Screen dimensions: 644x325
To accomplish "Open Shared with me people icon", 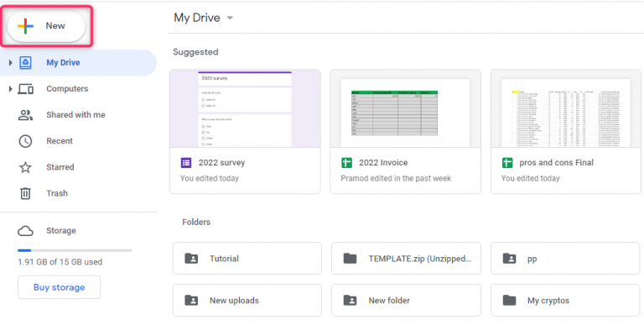I will coord(25,115).
